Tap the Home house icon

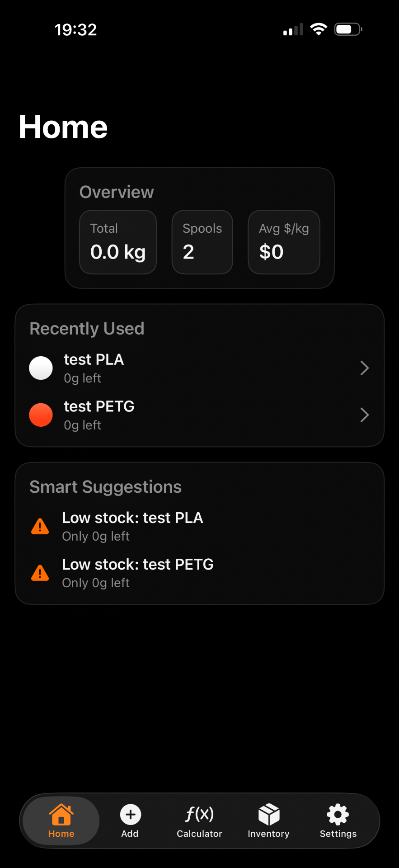coord(61,814)
